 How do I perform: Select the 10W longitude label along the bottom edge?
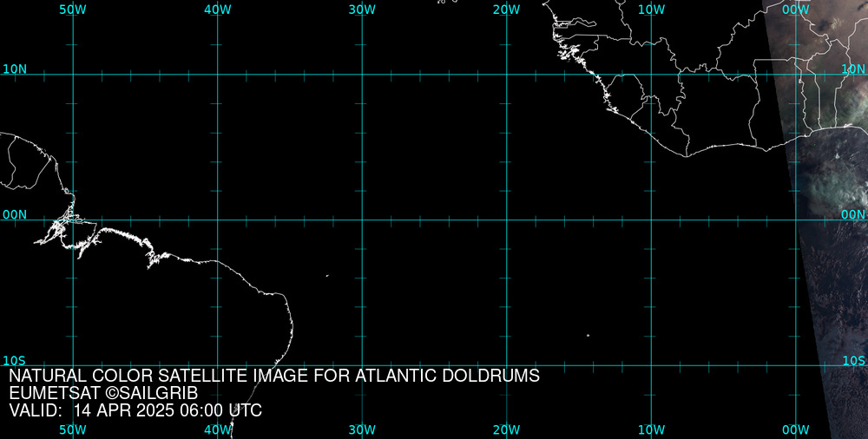(x=652, y=429)
